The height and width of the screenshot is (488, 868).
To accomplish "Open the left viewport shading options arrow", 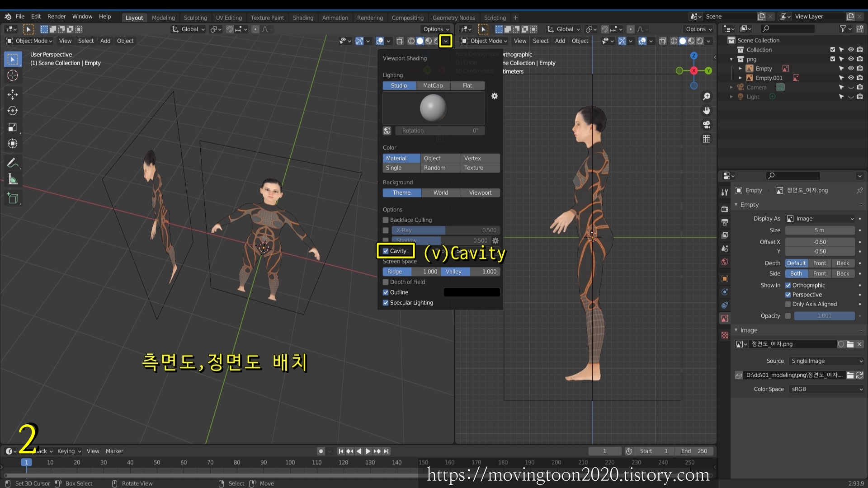I will point(446,41).
